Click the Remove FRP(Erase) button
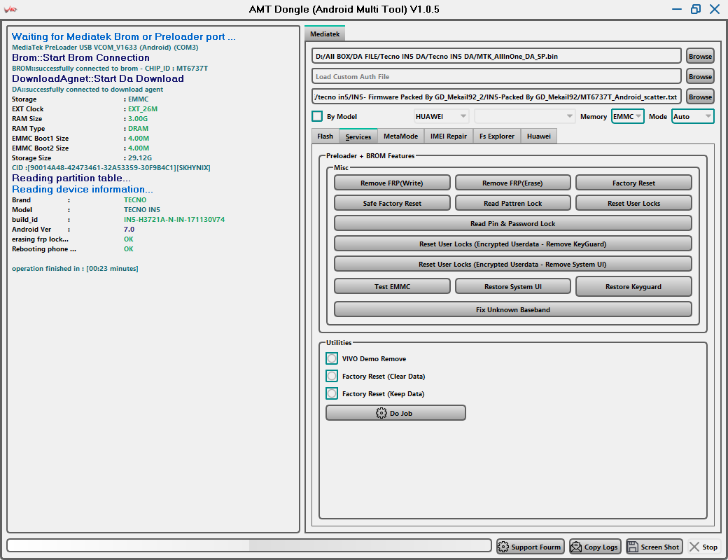728x560 pixels. tap(512, 183)
